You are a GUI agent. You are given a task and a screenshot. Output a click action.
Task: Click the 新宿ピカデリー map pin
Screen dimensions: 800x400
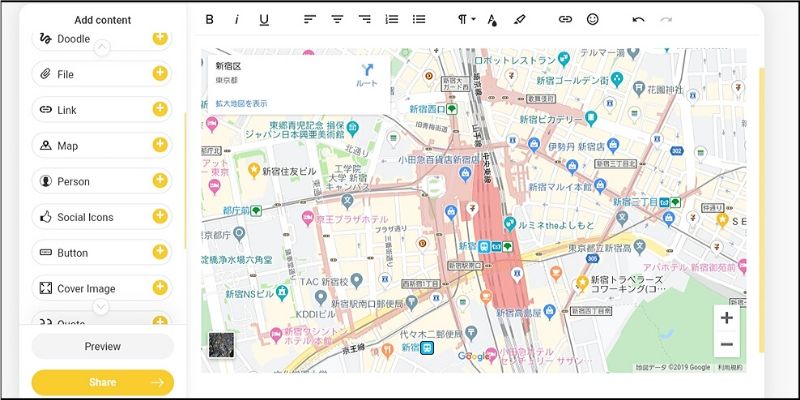pyautogui.click(x=591, y=119)
